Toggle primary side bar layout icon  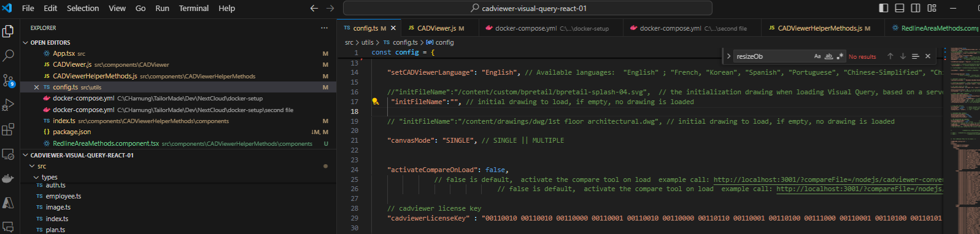pos(884,8)
